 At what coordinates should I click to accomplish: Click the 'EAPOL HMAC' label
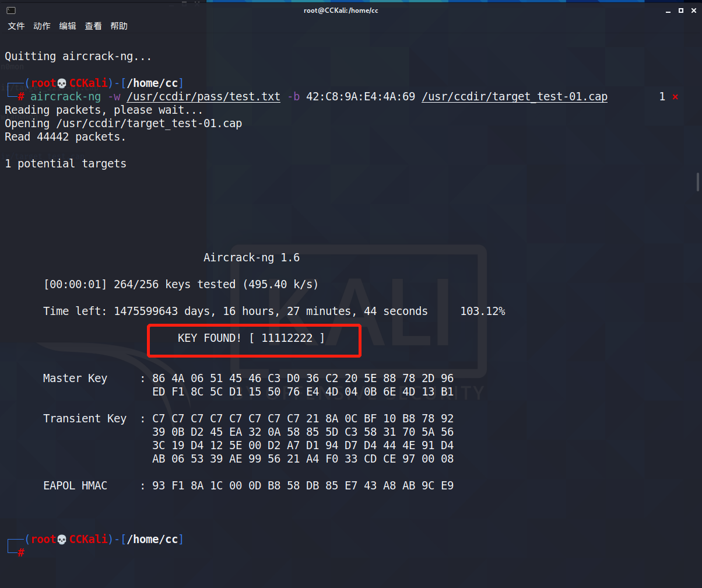click(75, 486)
